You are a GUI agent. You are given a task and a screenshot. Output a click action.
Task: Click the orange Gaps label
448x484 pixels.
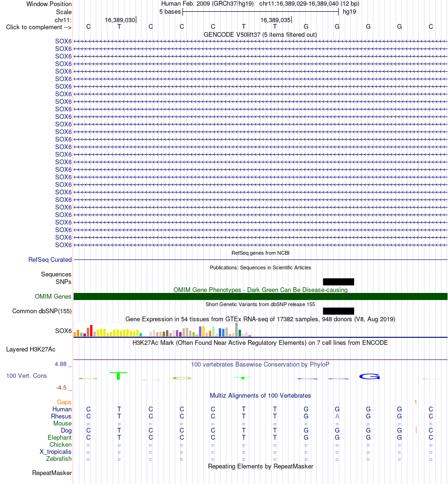tap(64, 402)
